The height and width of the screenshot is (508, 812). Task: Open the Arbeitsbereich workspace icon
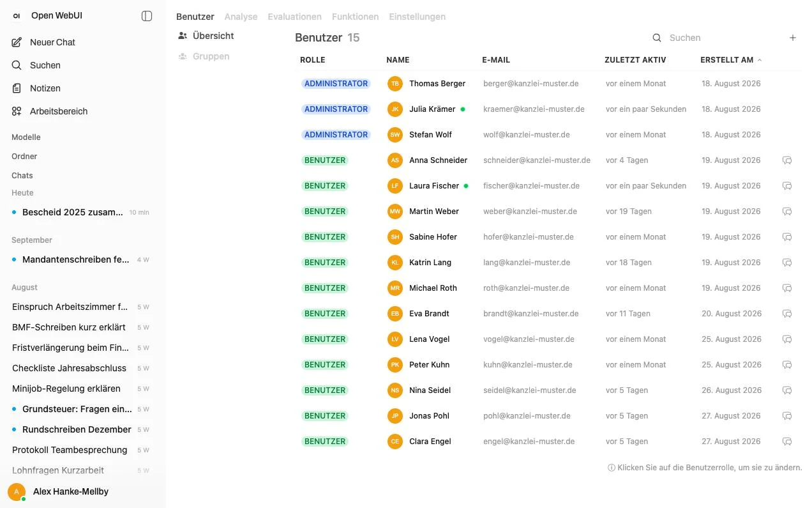[17, 111]
